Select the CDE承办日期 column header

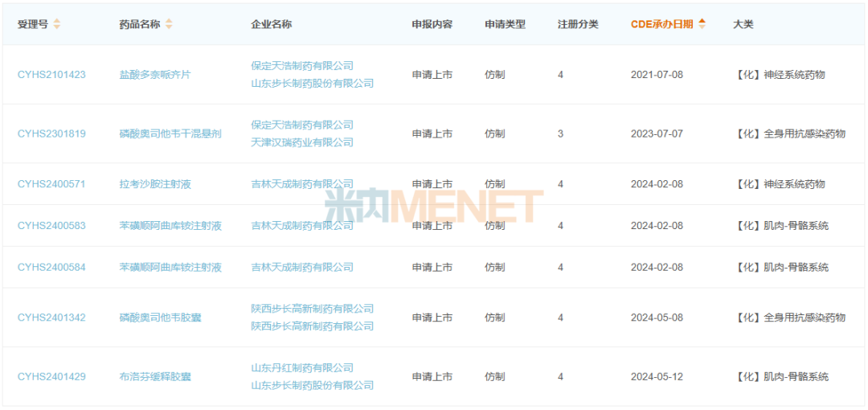(x=661, y=24)
